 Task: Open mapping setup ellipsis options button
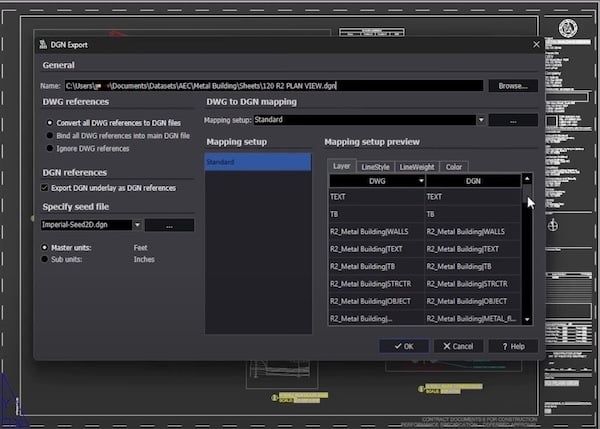pos(514,120)
